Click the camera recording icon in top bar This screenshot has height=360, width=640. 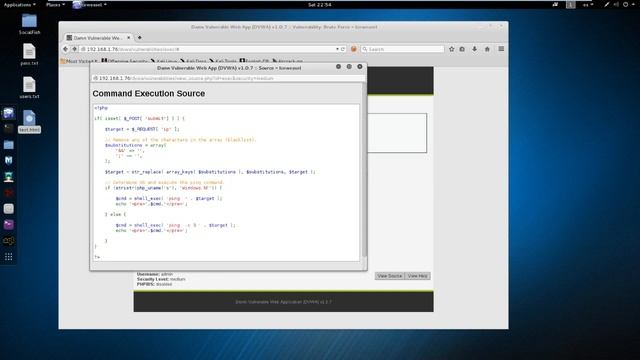click(x=555, y=5)
